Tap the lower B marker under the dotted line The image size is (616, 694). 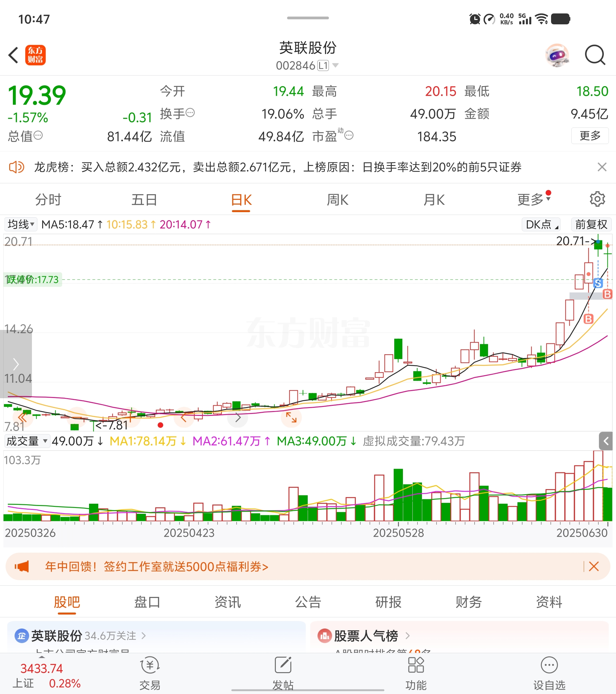click(588, 319)
